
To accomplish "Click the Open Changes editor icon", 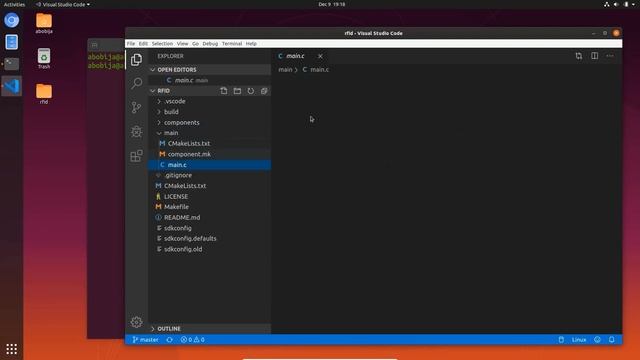I will 579,56.
